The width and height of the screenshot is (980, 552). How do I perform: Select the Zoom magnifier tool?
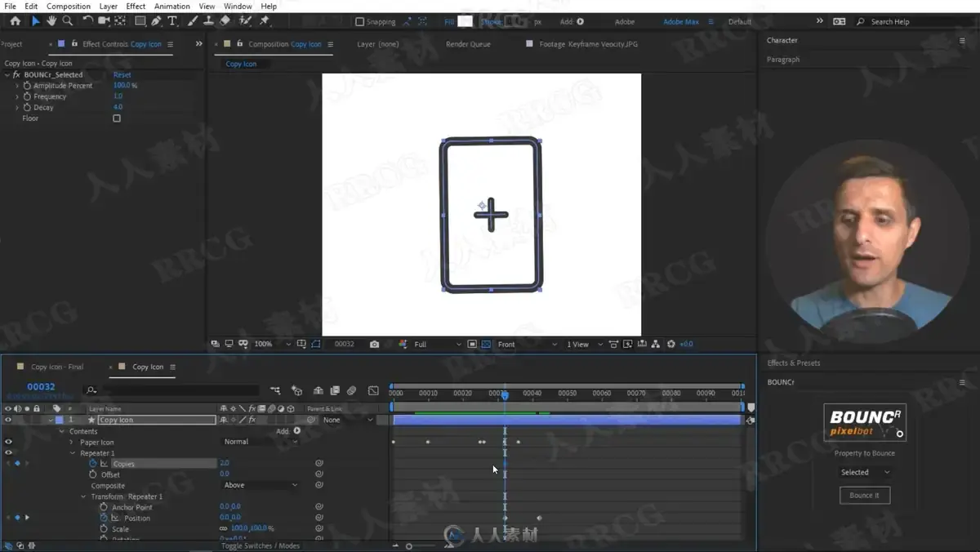coord(68,21)
